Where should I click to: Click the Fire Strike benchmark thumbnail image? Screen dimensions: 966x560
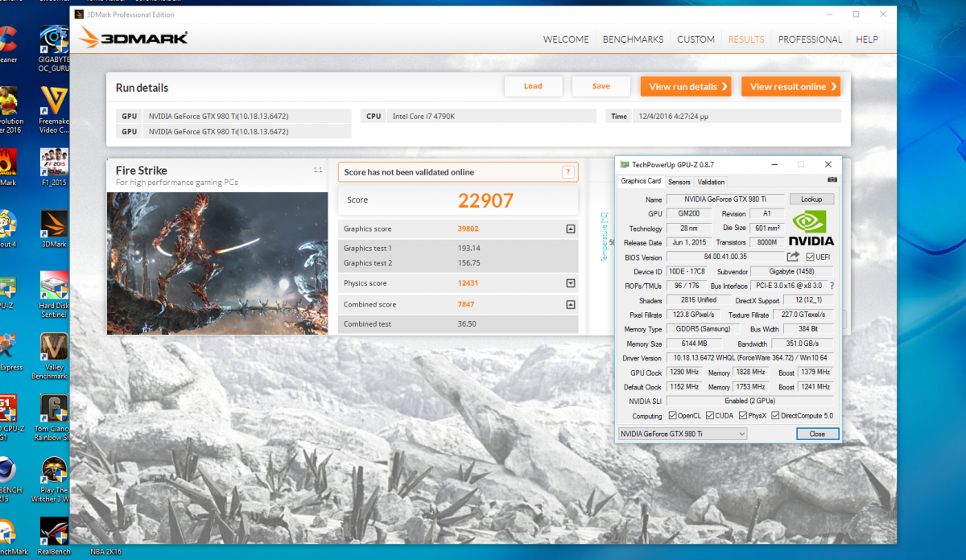(217, 262)
